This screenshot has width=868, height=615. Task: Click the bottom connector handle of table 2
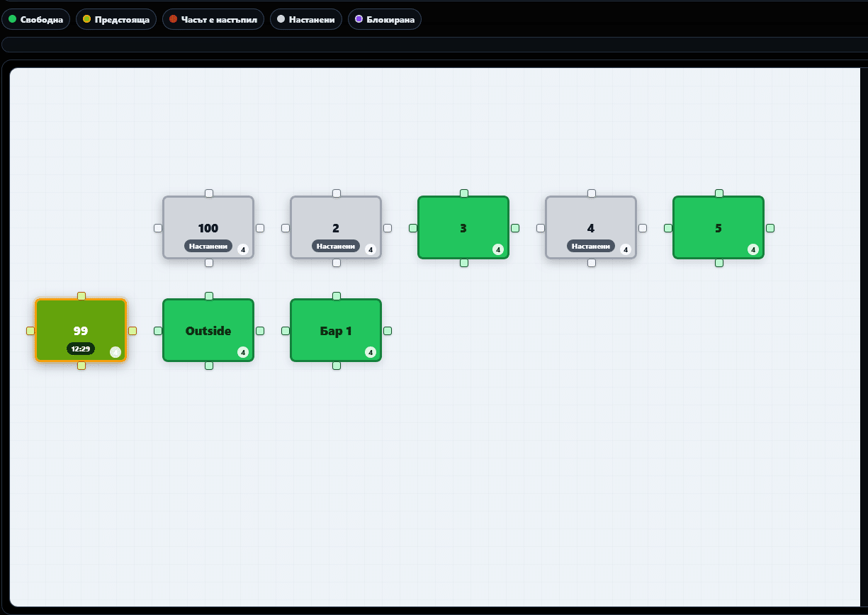click(337, 263)
